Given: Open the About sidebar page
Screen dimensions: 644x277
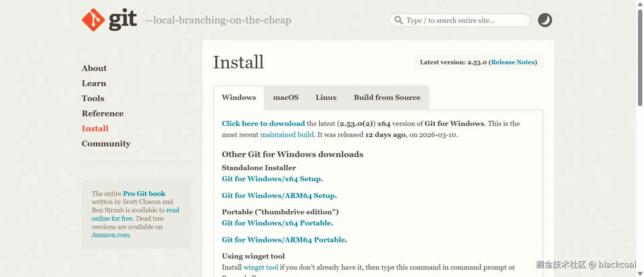Looking at the screenshot, I should pos(94,68).
